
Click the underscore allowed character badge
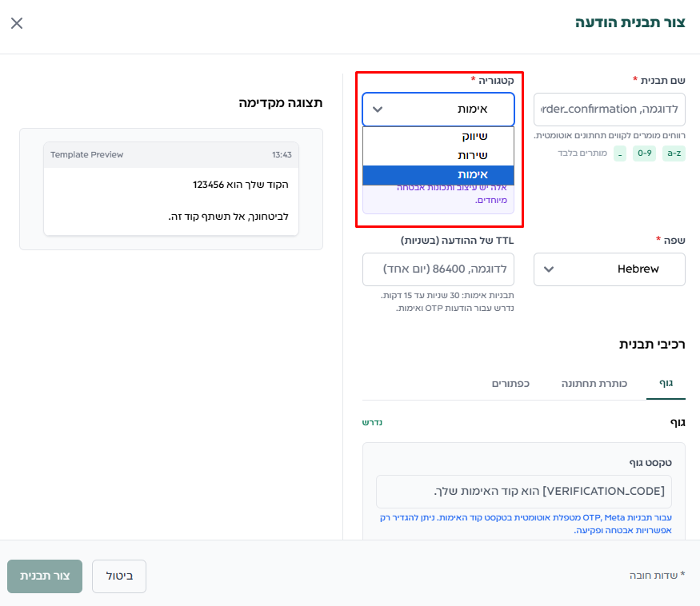click(x=620, y=153)
